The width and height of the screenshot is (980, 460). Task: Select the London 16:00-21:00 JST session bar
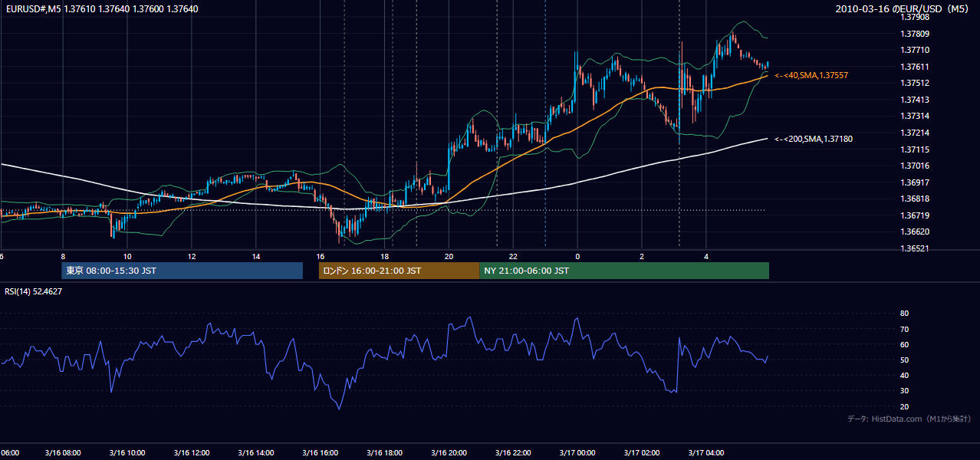pyautogui.click(x=399, y=271)
